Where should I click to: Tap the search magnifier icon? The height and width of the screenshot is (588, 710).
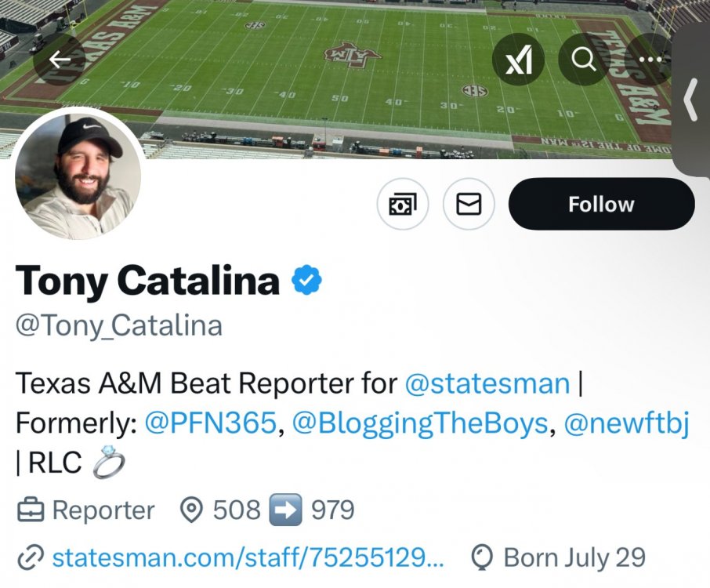click(584, 60)
